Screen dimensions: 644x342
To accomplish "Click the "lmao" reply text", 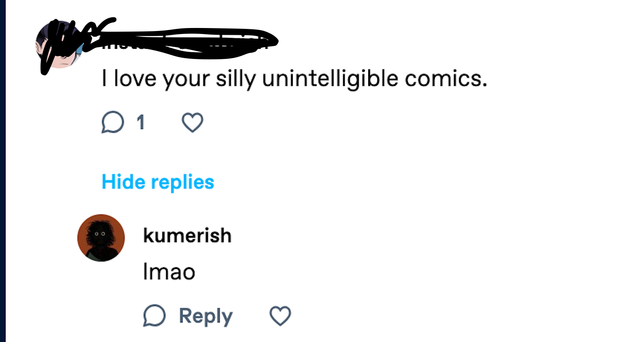I will 169,272.
